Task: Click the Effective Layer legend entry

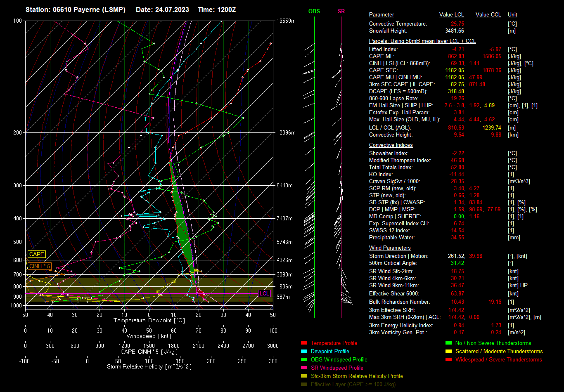Action: tap(353, 385)
